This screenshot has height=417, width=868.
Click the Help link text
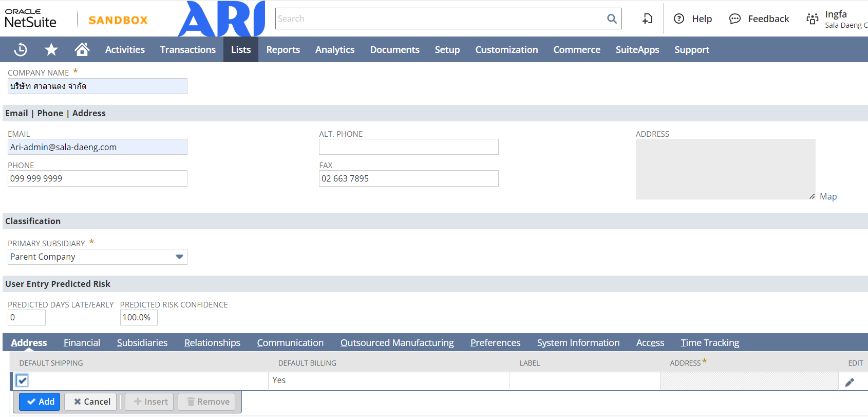(702, 19)
